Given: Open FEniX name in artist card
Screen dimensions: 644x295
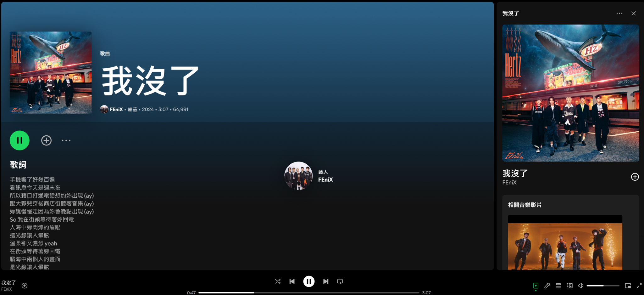Looking at the screenshot, I should 325,180.
